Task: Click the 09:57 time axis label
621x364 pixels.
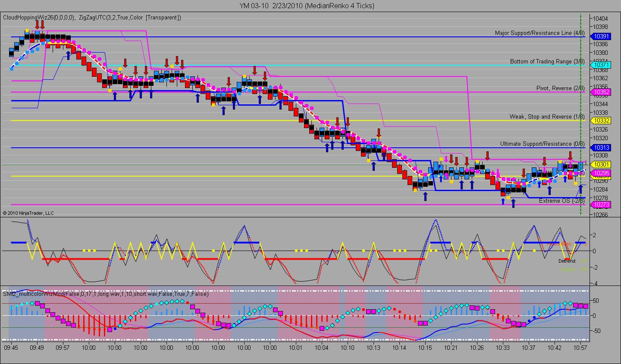Action: (63, 347)
